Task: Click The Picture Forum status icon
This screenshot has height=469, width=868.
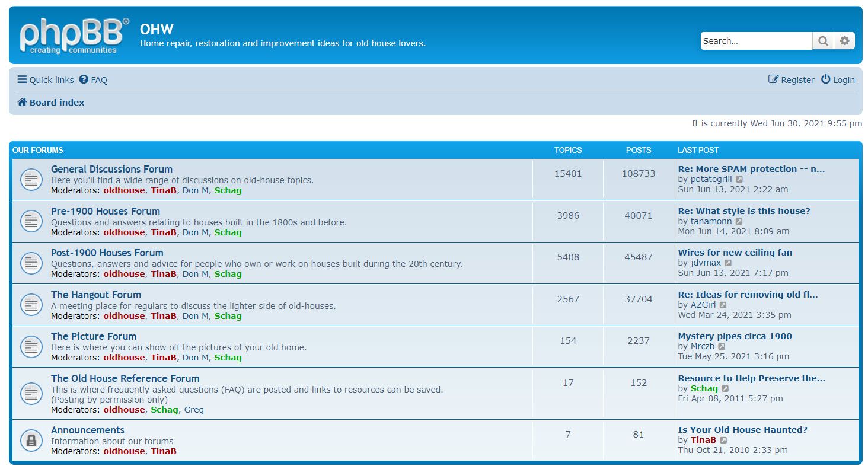Action: [31, 346]
